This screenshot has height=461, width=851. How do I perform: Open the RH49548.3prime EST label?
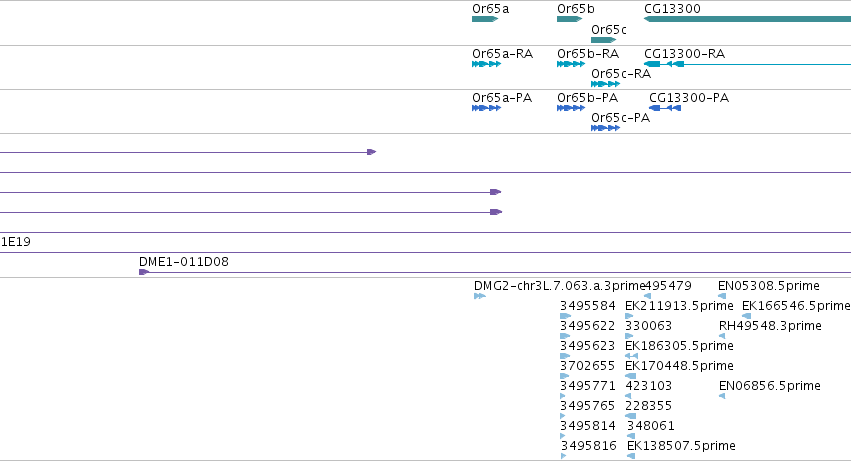pyautogui.click(x=770, y=326)
